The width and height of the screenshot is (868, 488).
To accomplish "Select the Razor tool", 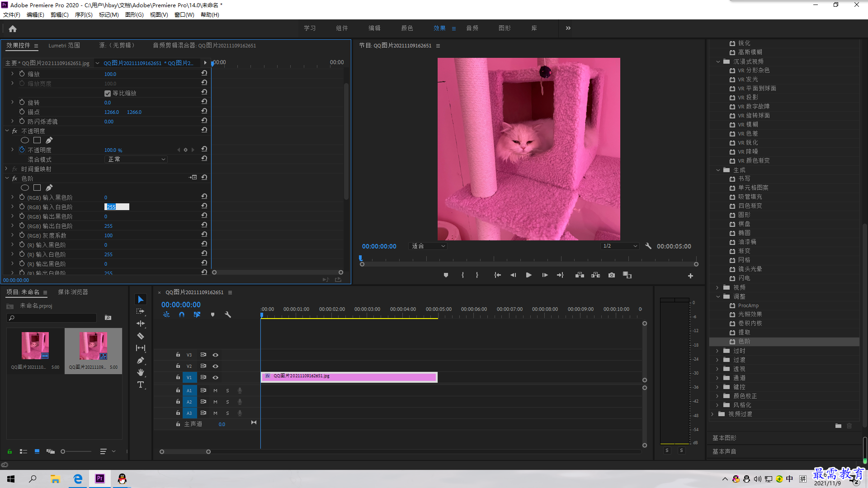I will [141, 336].
